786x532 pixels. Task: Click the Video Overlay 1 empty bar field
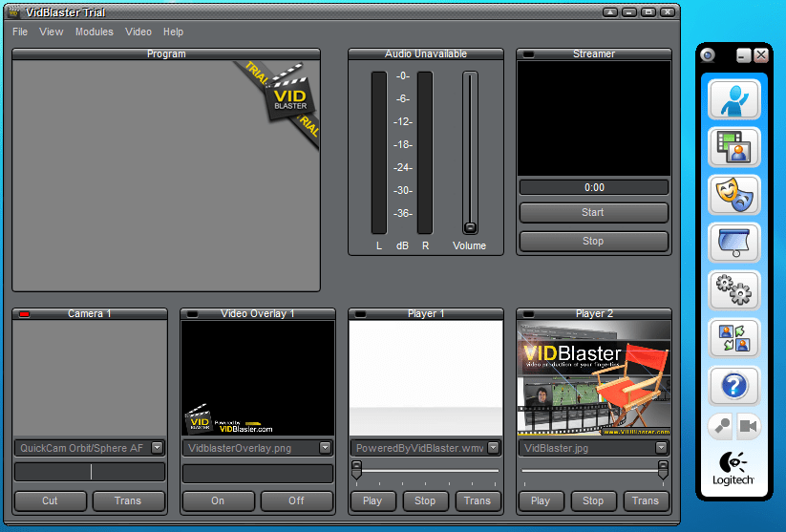click(x=258, y=474)
